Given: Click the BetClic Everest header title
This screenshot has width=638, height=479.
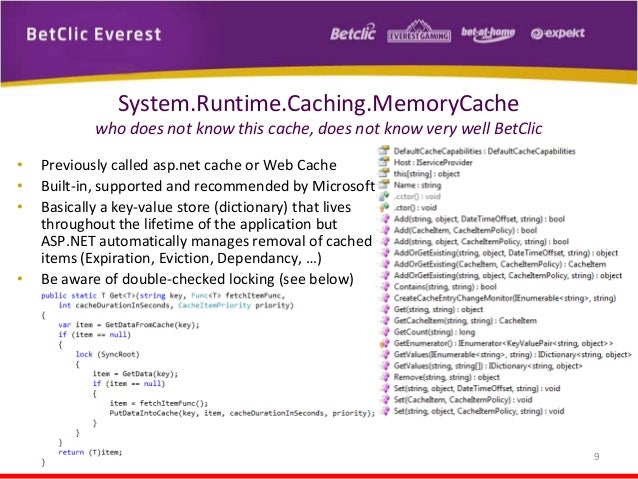Looking at the screenshot, I should click(x=94, y=34).
